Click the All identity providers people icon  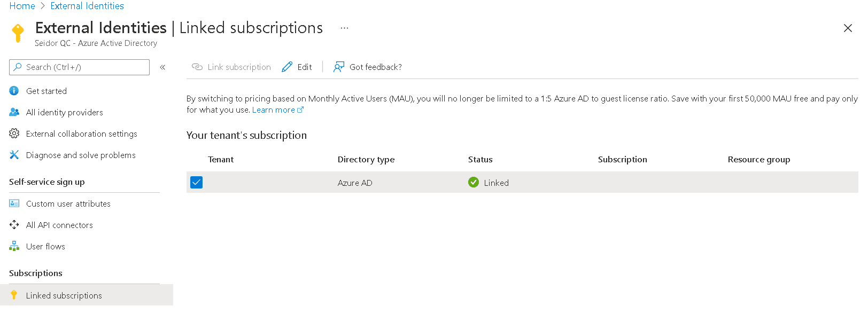pyautogui.click(x=14, y=112)
